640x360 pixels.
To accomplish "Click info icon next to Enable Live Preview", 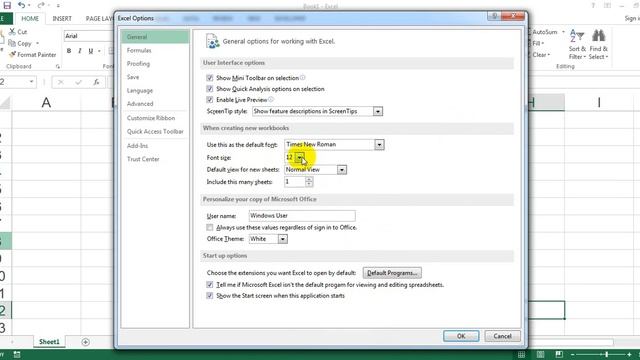I will 271,100.
